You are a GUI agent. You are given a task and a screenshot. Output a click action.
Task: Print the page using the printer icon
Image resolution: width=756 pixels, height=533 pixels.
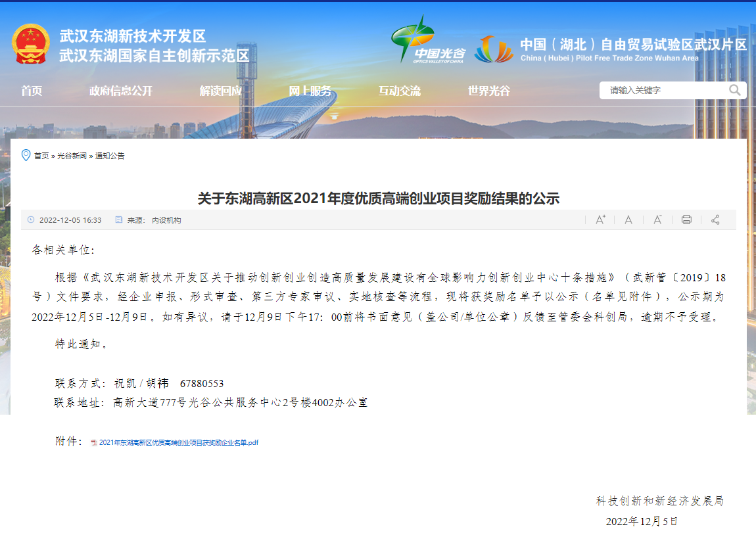686,220
